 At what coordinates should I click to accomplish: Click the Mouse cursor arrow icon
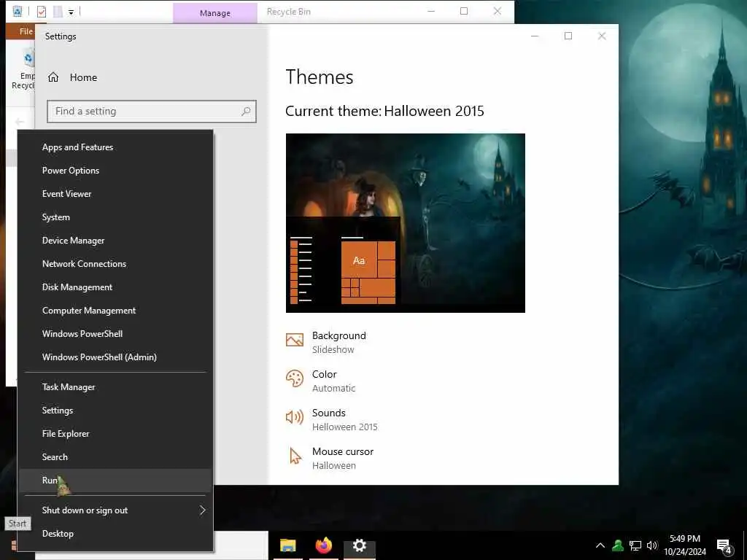pyautogui.click(x=295, y=456)
